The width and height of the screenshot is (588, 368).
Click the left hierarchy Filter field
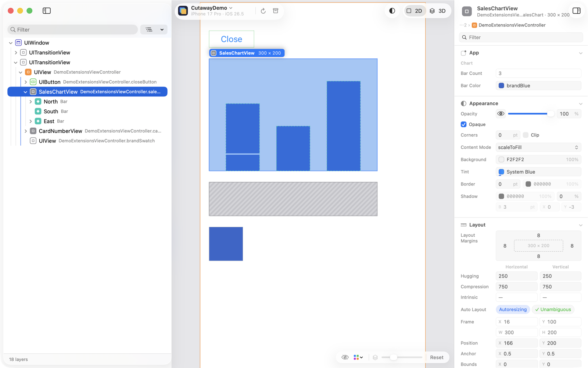click(72, 29)
